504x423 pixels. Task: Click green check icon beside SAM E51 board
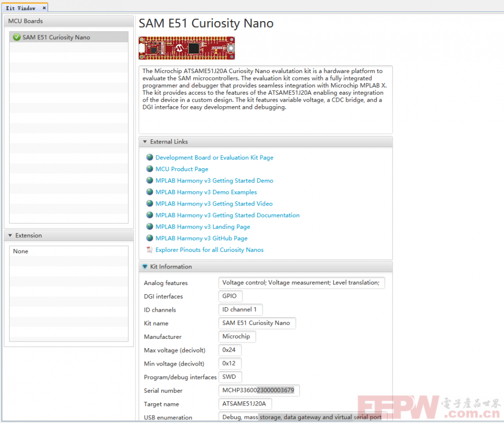click(17, 37)
